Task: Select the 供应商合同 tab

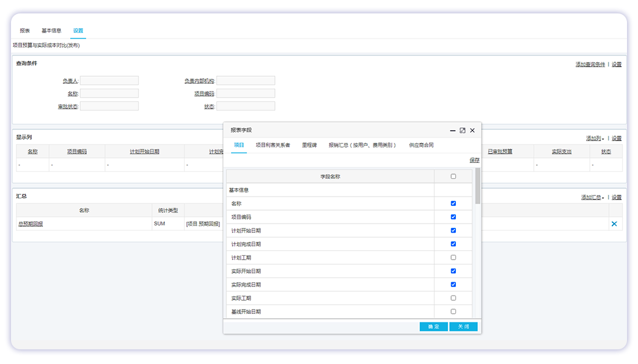Action: point(421,145)
